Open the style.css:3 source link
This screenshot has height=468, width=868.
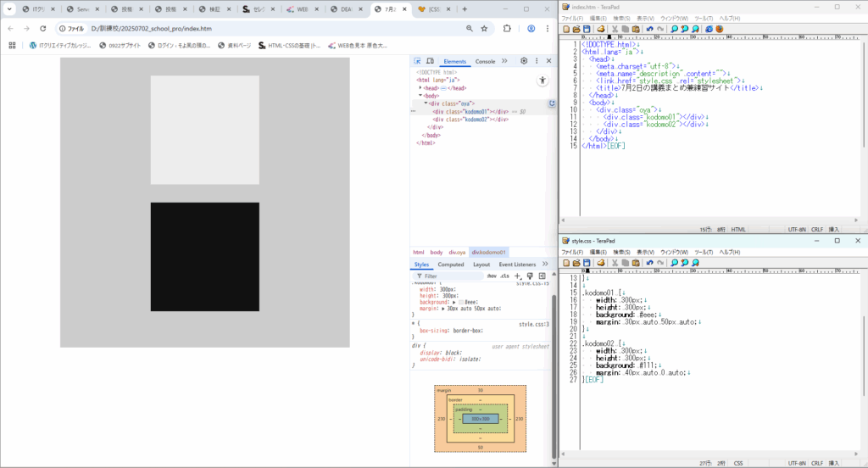click(534, 324)
